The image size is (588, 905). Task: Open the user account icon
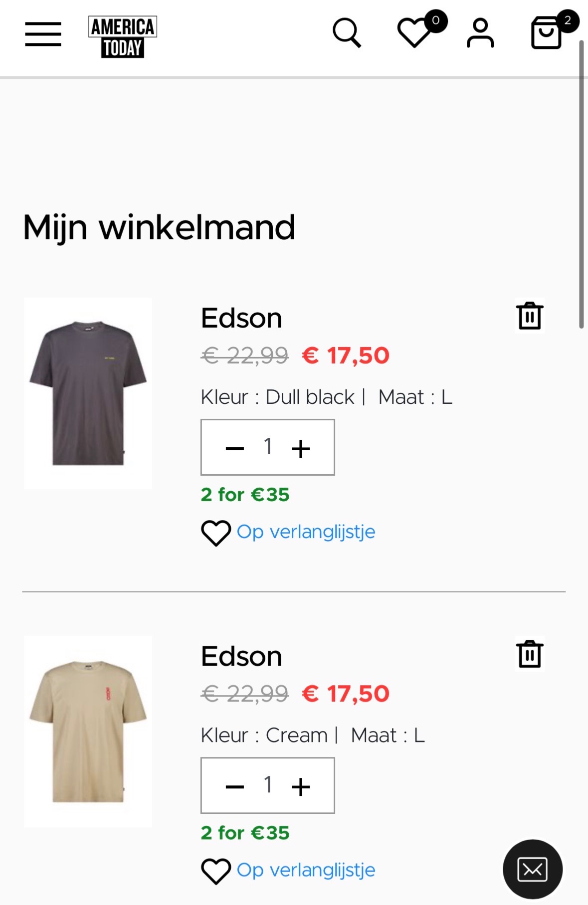click(480, 33)
